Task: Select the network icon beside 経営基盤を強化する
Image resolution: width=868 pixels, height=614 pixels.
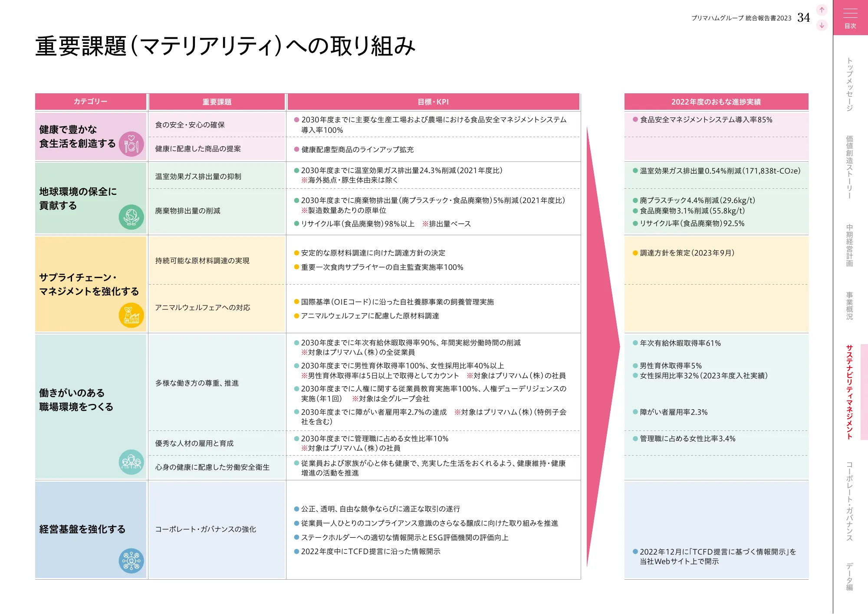Action: coord(131,560)
